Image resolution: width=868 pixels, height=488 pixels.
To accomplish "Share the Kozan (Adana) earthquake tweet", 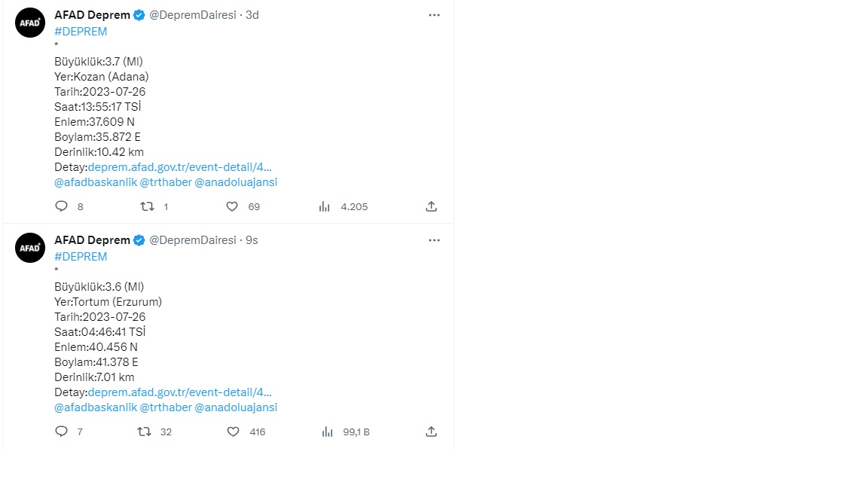I will pos(431,206).
